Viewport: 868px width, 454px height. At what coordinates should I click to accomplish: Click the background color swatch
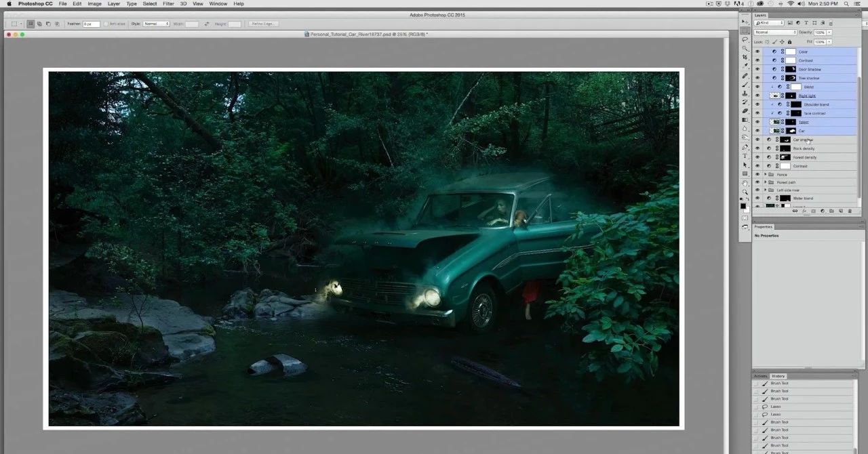[747, 208]
